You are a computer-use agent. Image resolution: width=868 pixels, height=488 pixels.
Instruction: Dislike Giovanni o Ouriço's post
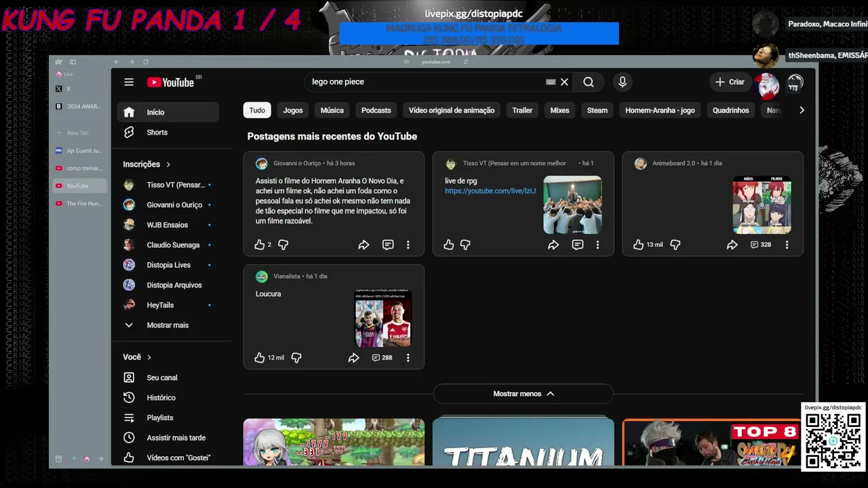(x=283, y=245)
